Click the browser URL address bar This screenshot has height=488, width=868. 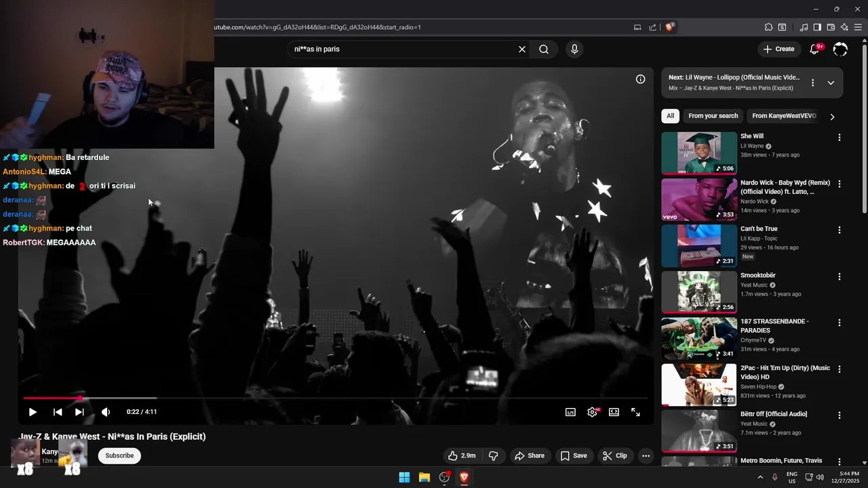pyautogui.click(x=420, y=27)
